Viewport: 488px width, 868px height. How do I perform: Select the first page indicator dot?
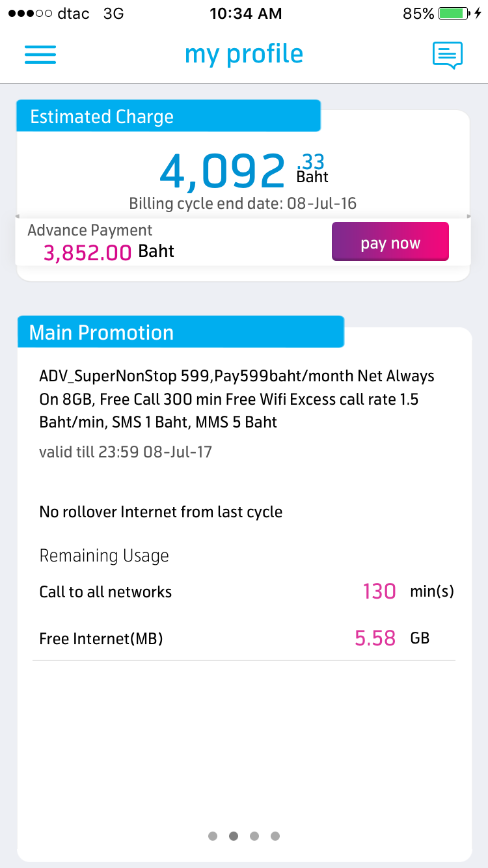click(x=213, y=836)
